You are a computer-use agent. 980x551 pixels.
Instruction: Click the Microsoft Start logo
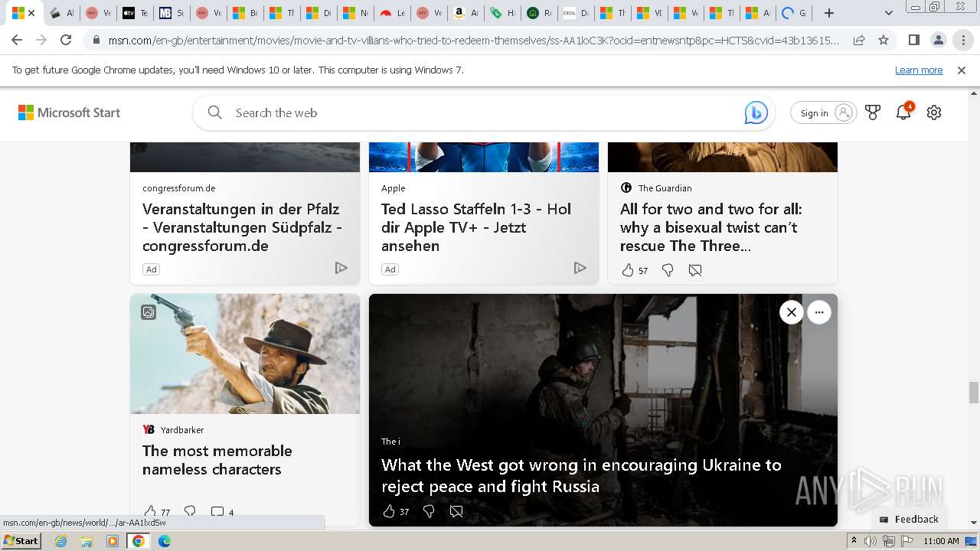point(69,112)
